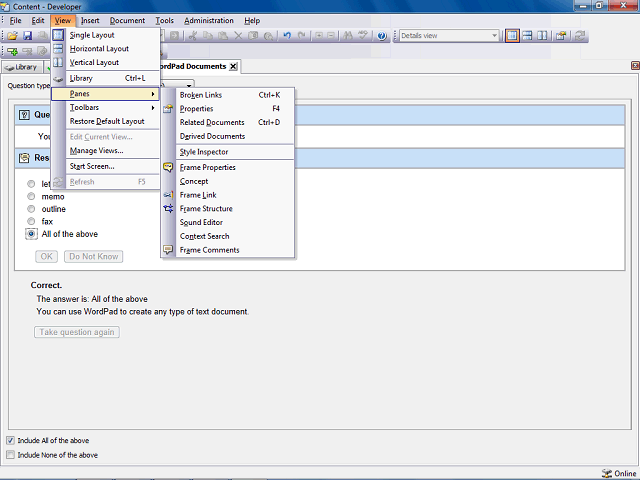Click the Redo arrow toolbar icon

(x=302, y=36)
